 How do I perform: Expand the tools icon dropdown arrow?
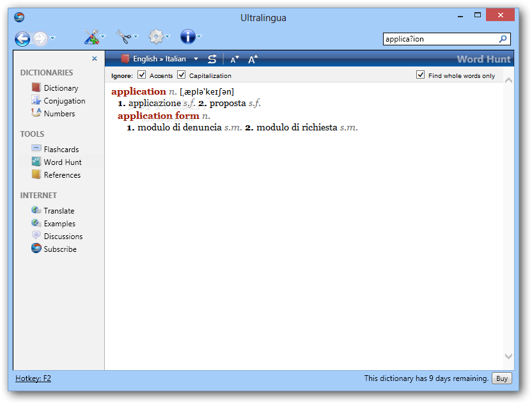[x=103, y=36]
